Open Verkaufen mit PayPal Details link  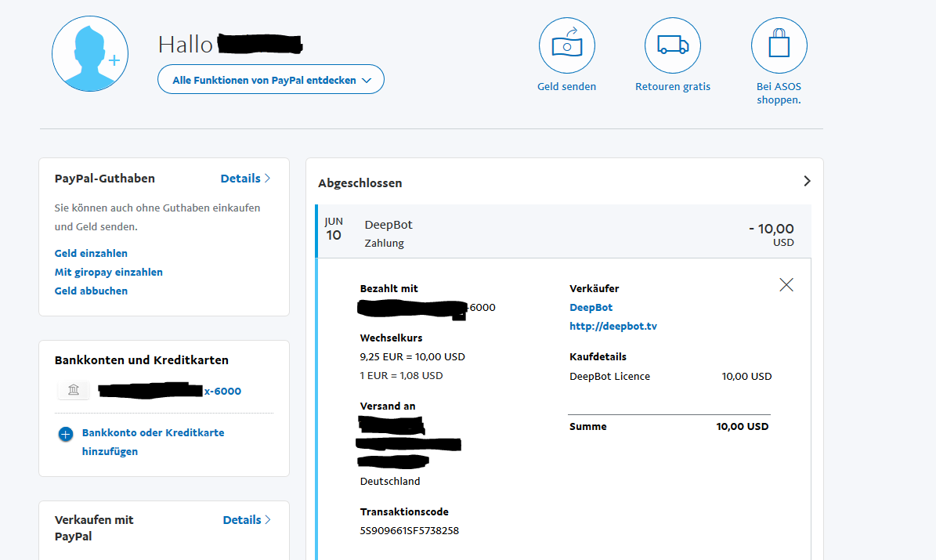click(x=248, y=519)
